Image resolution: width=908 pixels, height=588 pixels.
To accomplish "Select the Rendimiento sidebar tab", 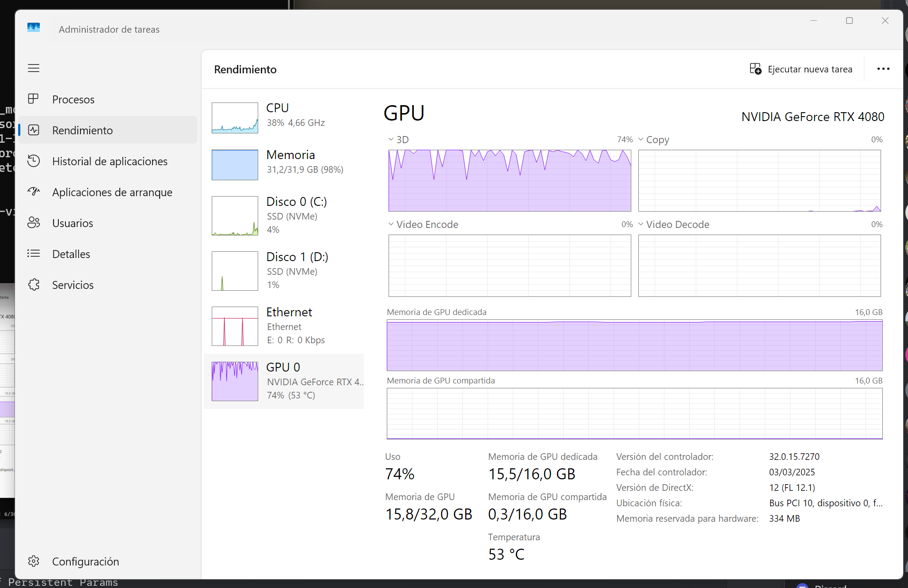I will [82, 130].
